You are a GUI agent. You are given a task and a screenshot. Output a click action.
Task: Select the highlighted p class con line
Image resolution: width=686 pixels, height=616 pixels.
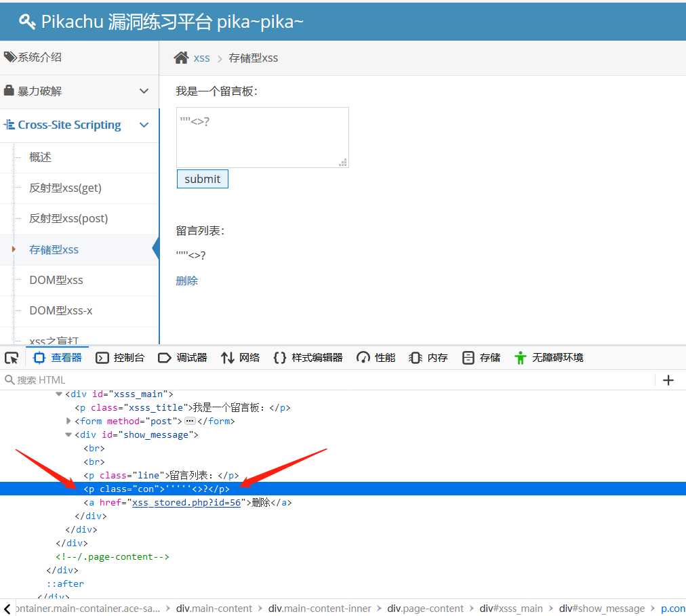coord(343,489)
